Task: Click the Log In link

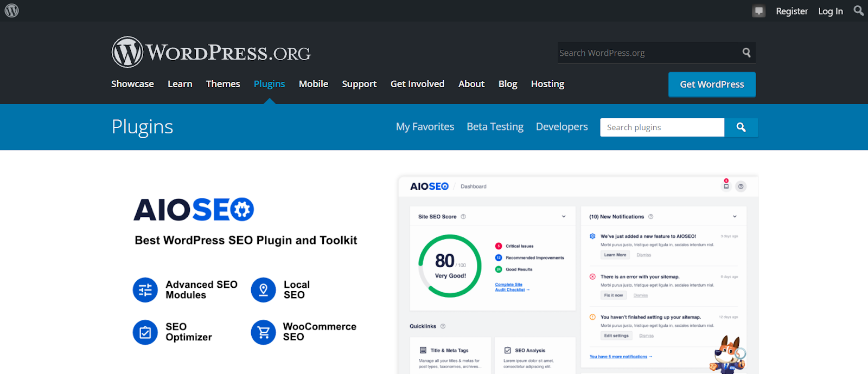Action: (x=831, y=11)
